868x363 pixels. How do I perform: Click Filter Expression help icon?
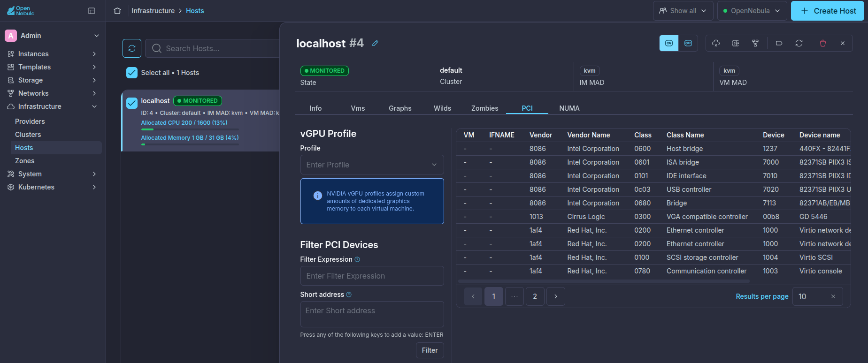click(357, 259)
